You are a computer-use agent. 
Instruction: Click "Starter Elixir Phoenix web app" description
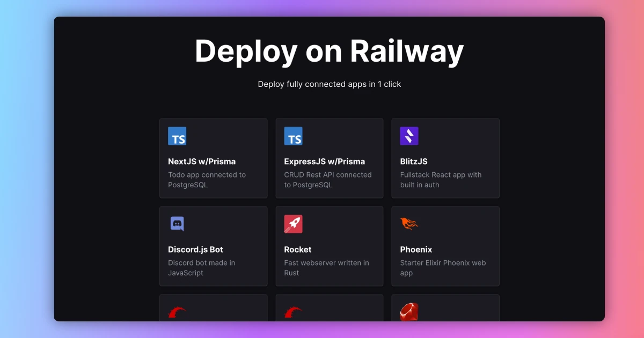tap(443, 268)
